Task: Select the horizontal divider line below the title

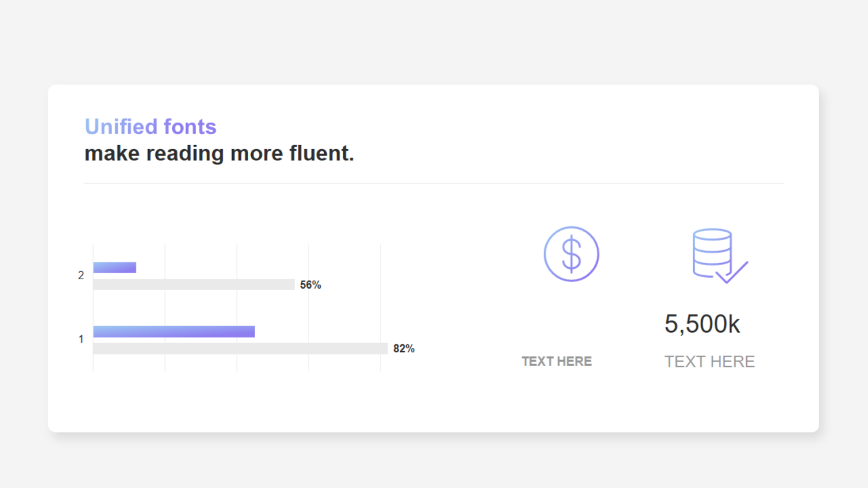Action: 434,183
